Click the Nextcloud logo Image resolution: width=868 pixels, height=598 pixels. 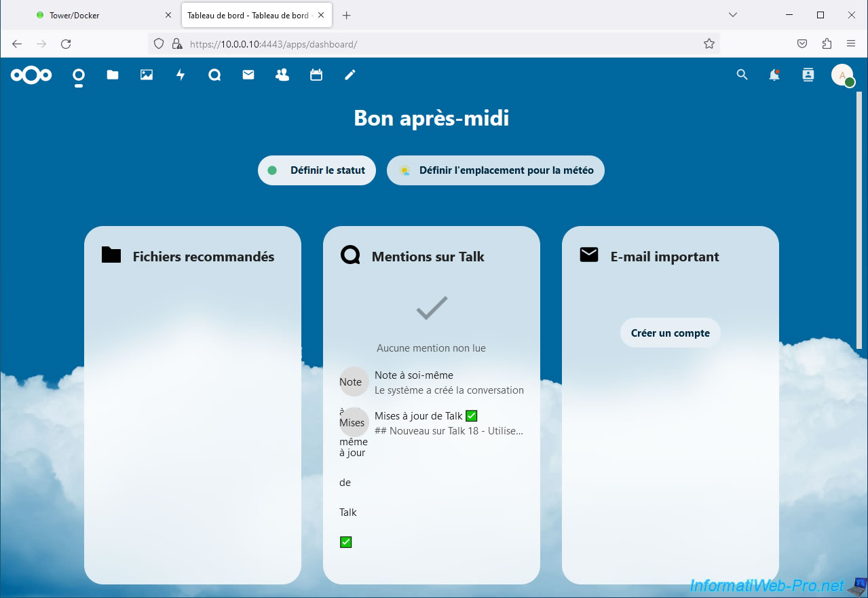click(x=31, y=75)
